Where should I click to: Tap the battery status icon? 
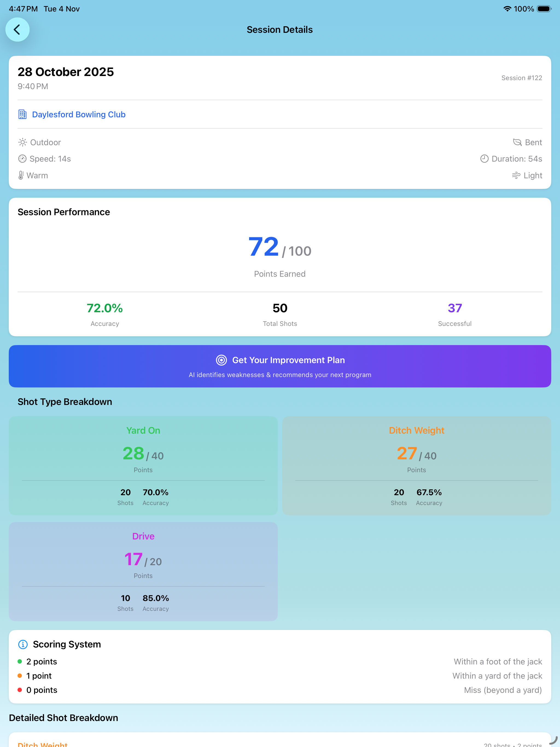(x=544, y=9)
